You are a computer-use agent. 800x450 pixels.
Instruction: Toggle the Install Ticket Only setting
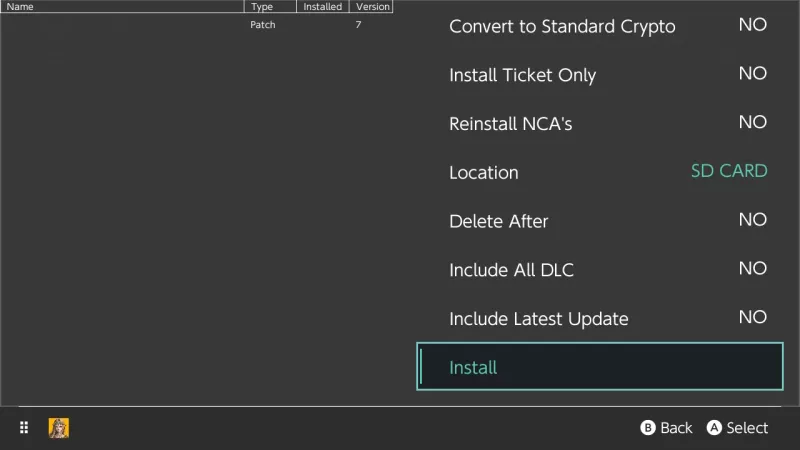600,75
